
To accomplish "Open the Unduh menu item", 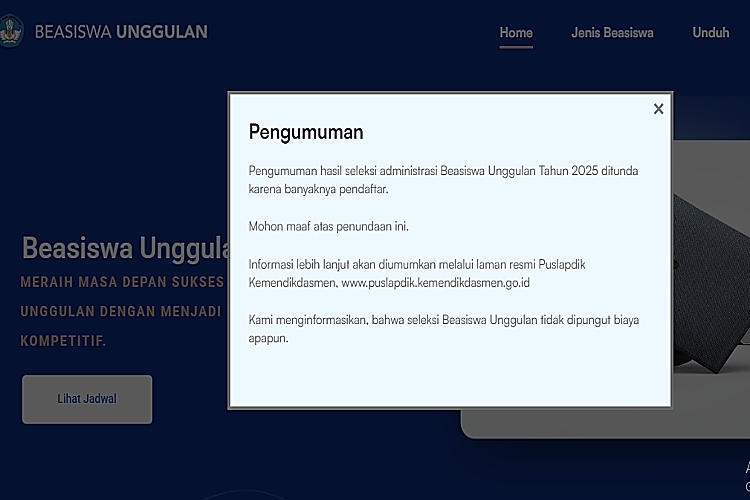I will pos(711,33).
